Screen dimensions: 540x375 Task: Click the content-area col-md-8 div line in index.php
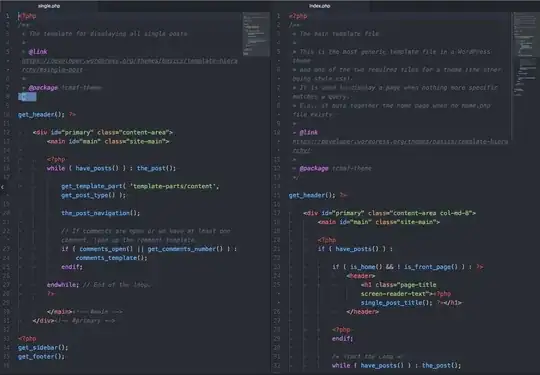pos(390,213)
